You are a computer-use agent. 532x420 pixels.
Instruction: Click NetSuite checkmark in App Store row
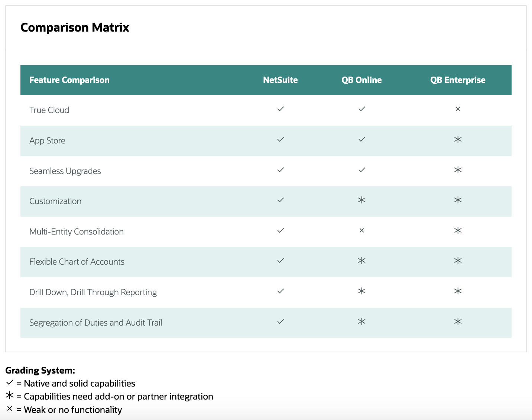click(280, 139)
